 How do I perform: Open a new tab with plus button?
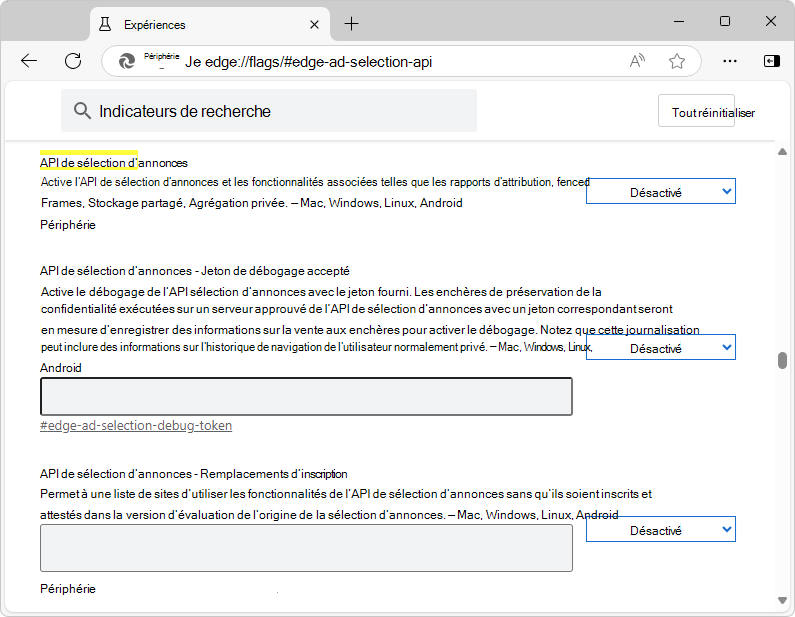pos(351,24)
